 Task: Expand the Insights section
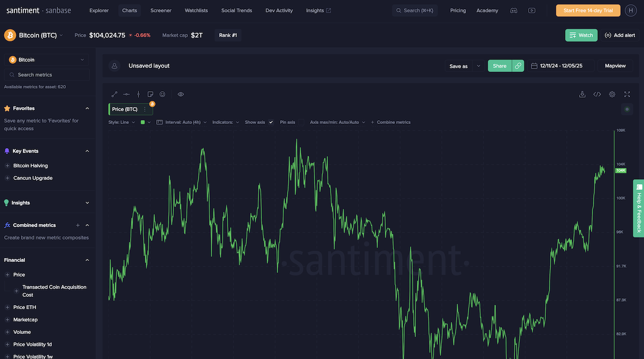coord(87,203)
